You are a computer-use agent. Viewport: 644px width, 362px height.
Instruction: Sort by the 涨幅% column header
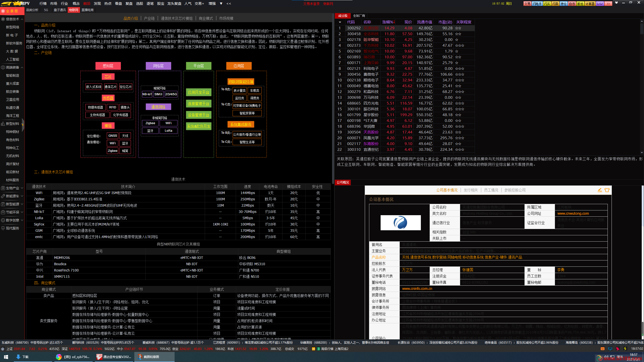click(389, 22)
